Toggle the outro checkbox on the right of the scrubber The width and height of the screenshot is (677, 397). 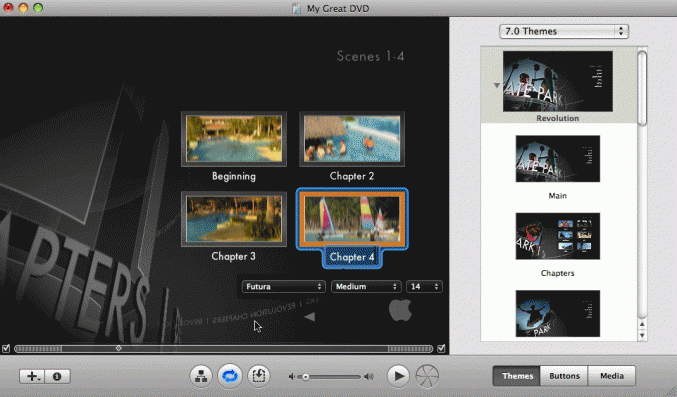(x=441, y=348)
